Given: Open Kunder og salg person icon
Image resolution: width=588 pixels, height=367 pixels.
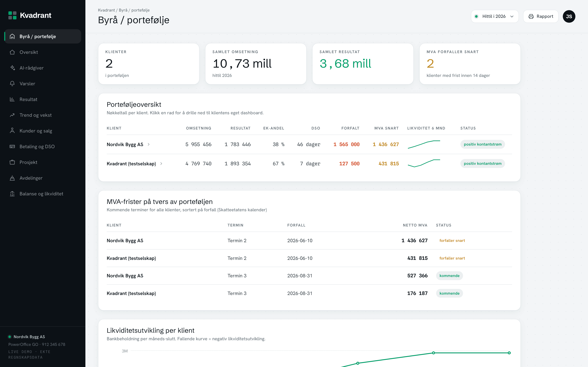Looking at the screenshot, I should point(12,131).
